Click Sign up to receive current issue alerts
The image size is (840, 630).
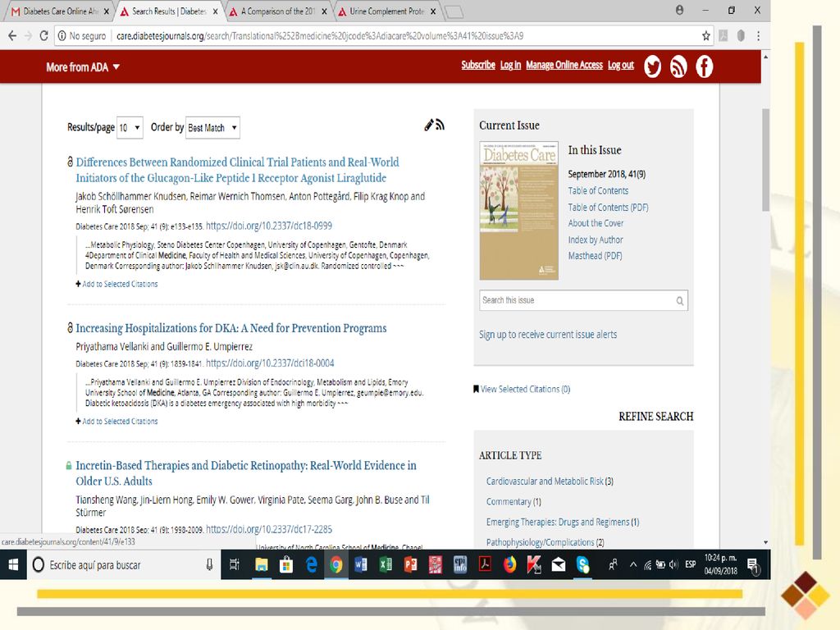pyautogui.click(x=548, y=335)
